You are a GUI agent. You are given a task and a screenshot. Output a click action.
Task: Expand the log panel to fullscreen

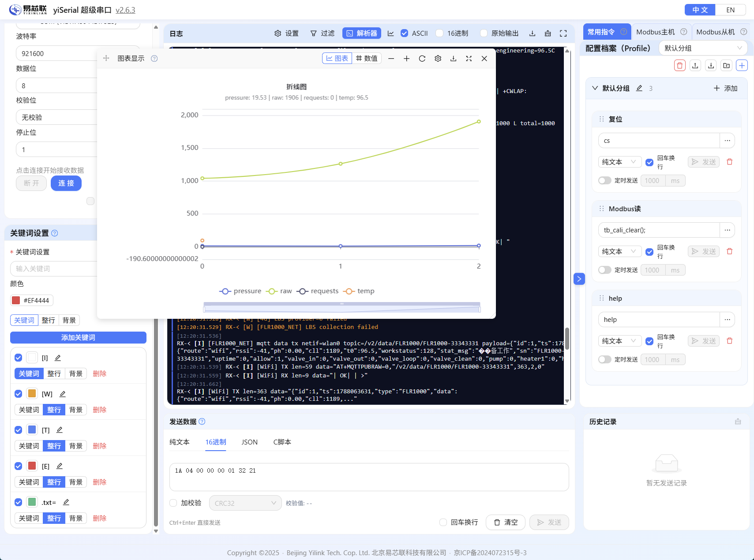[563, 34]
